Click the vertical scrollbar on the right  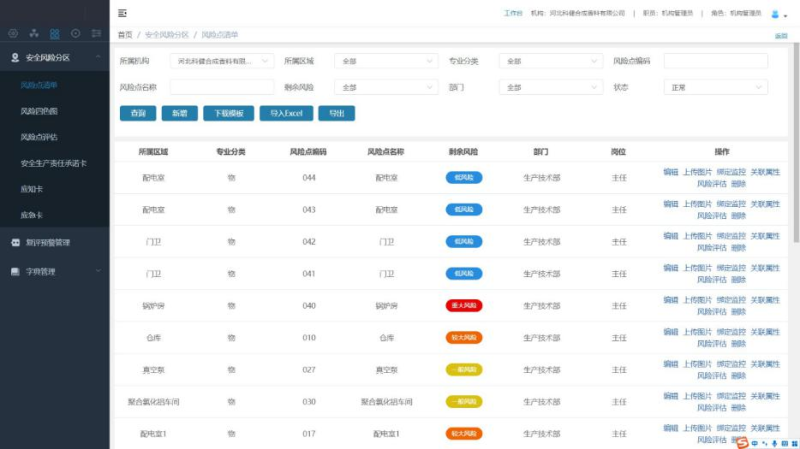796,143
